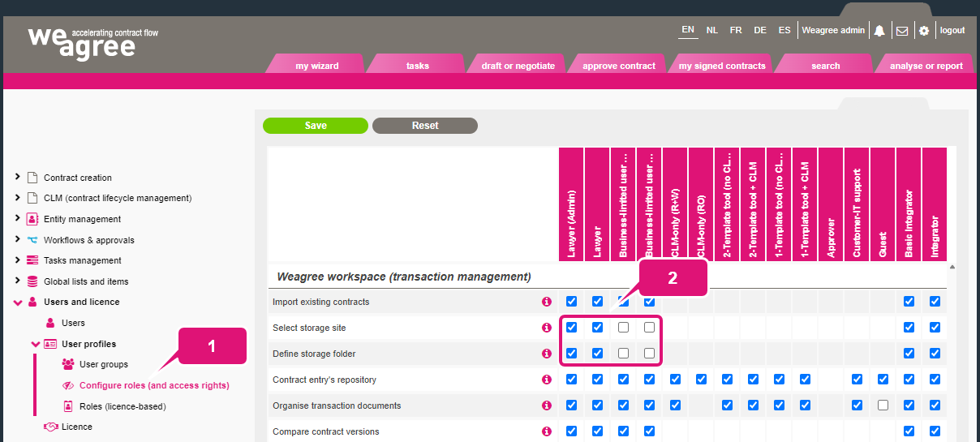Click the CLM document icon

pos(32,198)
